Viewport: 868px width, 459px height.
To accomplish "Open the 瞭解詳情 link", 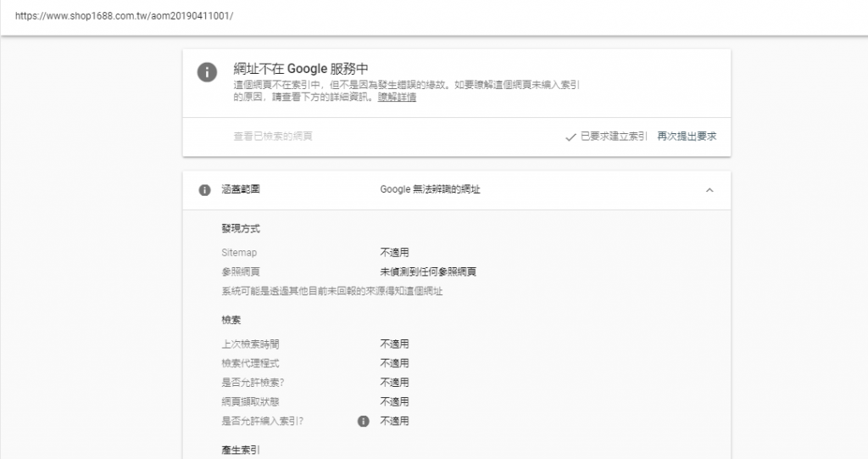I will click(x=397, y=97).
